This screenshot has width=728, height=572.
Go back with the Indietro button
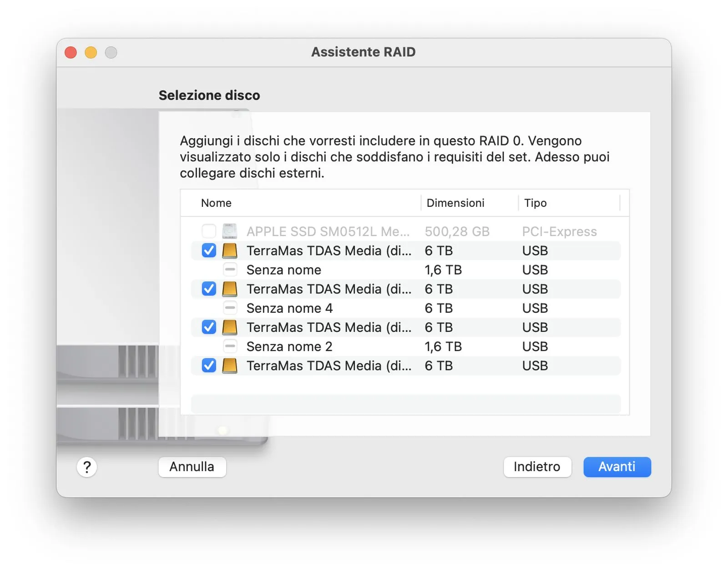tap(537, 467)
